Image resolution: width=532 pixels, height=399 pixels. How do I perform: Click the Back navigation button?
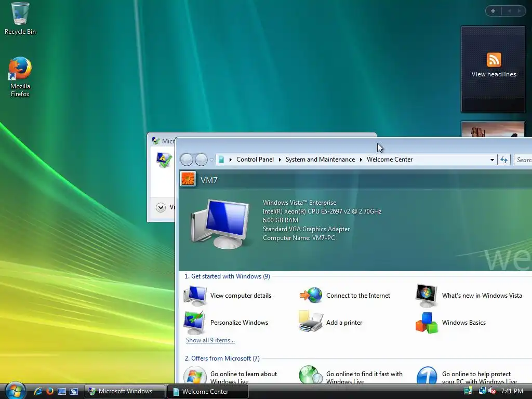(187, 159)
